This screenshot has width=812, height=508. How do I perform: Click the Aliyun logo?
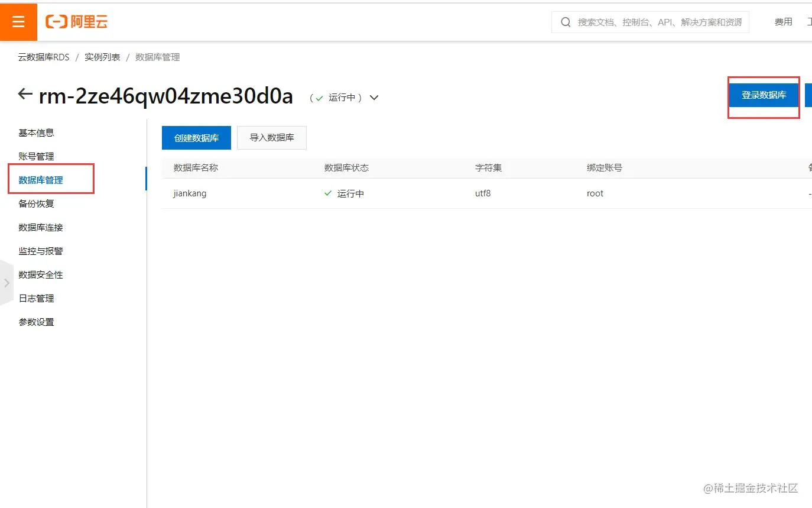coord(76,22)
